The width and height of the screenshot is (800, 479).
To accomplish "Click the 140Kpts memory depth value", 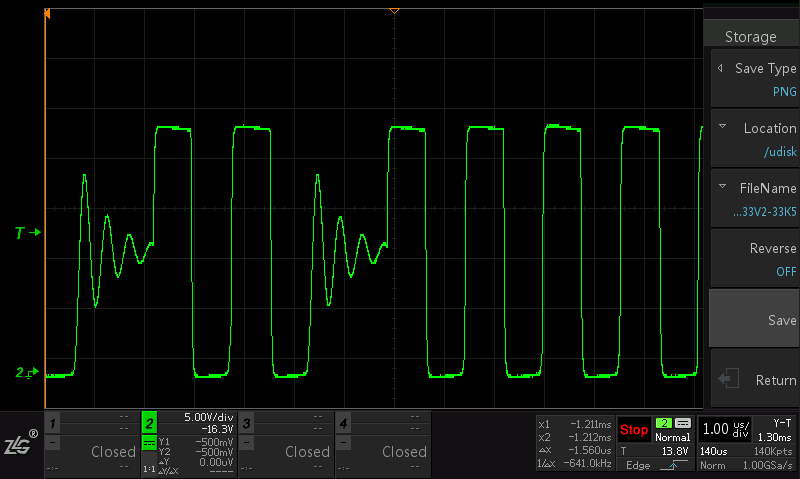I will [x=772, y=451].
